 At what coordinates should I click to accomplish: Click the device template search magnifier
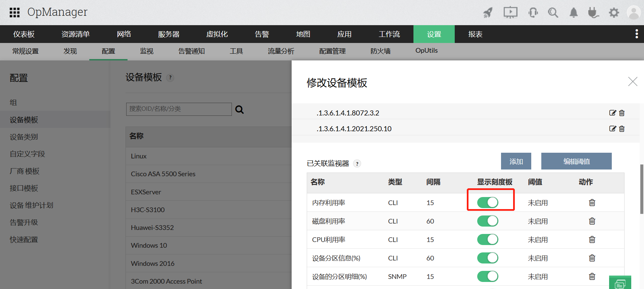point(239,109)
